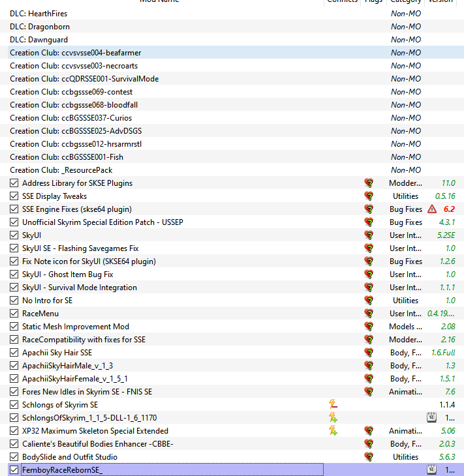
Task: Click the endorsed heart flag for SkyUI
Action: tap(369, 235)
